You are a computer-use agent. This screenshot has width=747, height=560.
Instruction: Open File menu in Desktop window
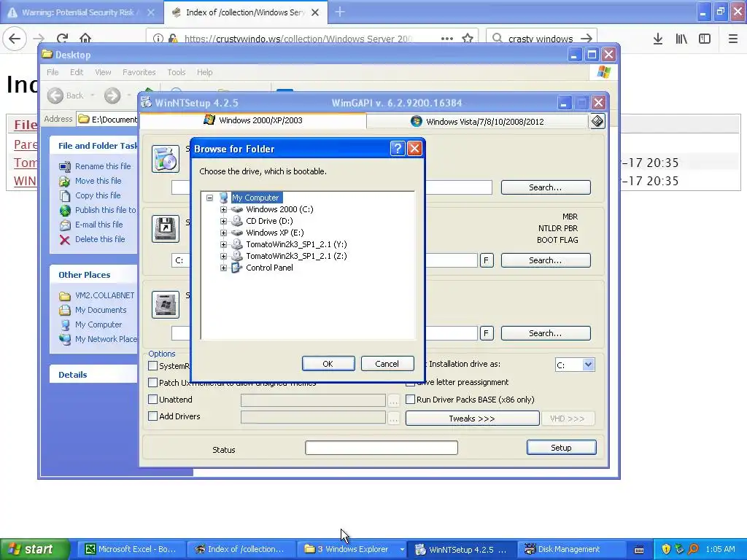(53, 72)
